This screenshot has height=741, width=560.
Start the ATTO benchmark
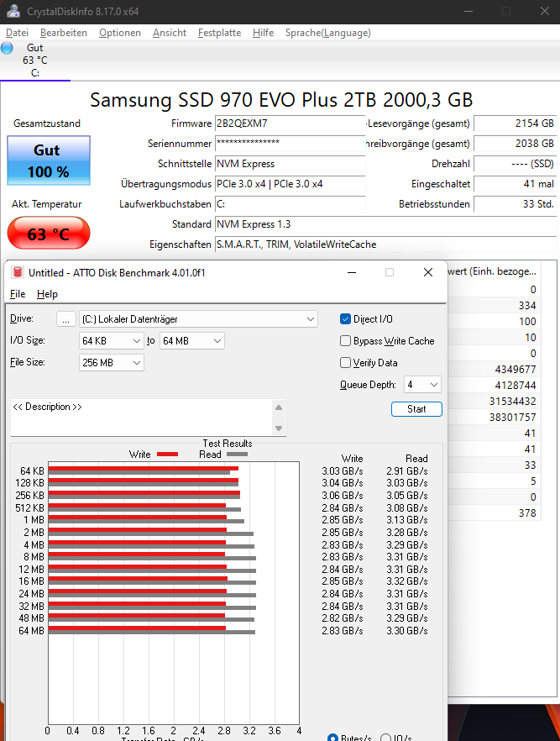click(416, 409)
